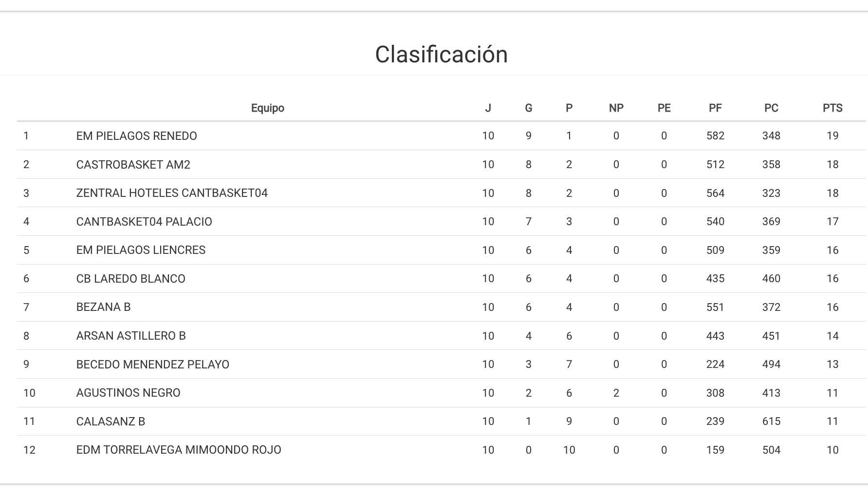Open ZENTRAL HOTELES CANTBASKET04 team row
This screenshot has width=868, height=499.
172,193
